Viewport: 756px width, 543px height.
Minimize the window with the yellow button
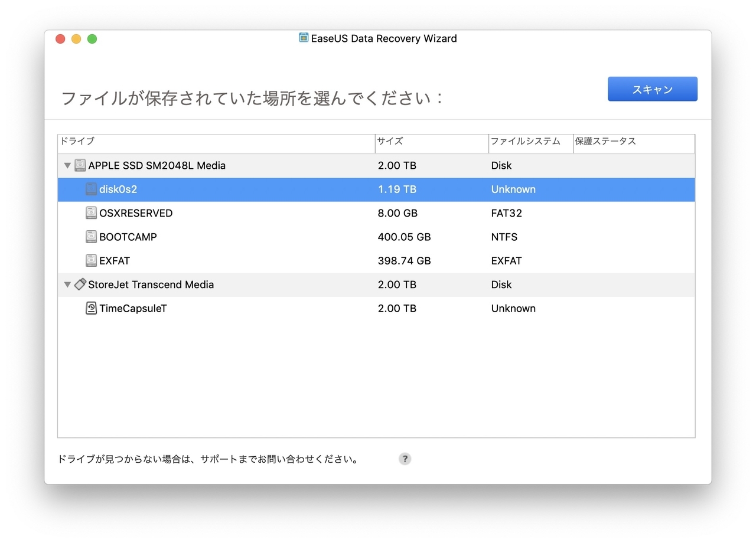point(76,39)
